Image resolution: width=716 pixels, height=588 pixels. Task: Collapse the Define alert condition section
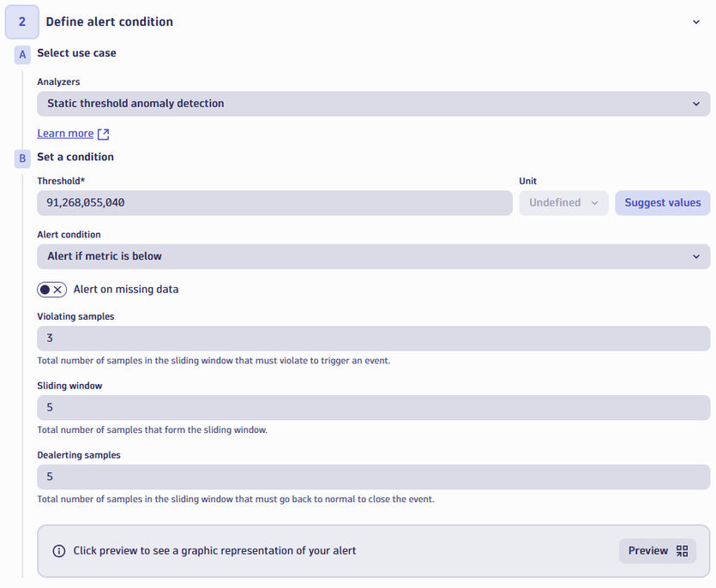coord(695,22)
